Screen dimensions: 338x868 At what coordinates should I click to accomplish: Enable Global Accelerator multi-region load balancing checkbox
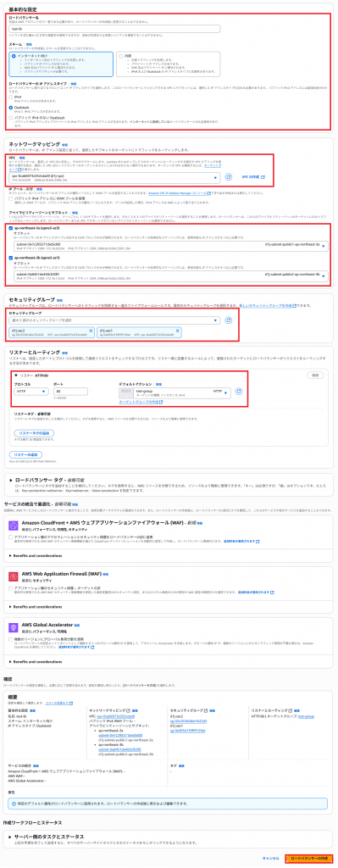(x=10, y=638)
